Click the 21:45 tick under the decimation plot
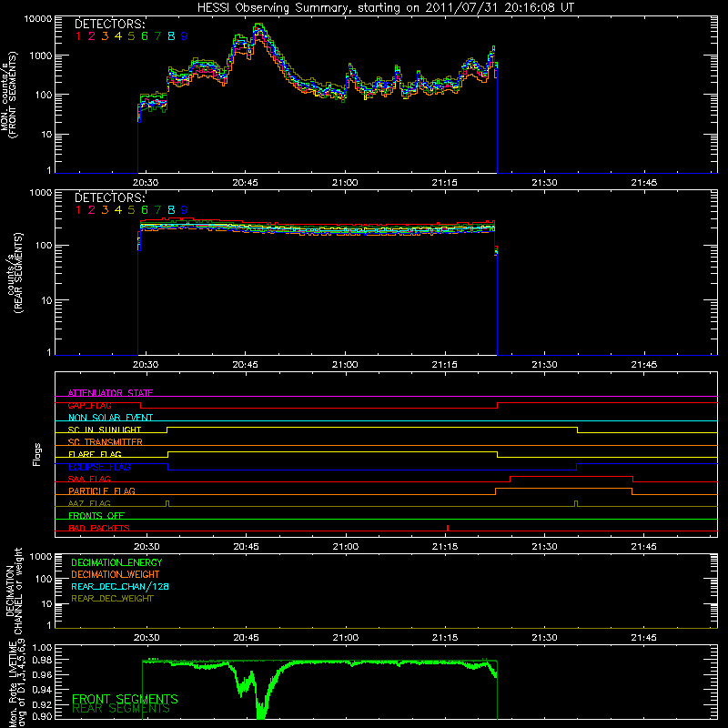The image size is (728, 728). point(644,638)
